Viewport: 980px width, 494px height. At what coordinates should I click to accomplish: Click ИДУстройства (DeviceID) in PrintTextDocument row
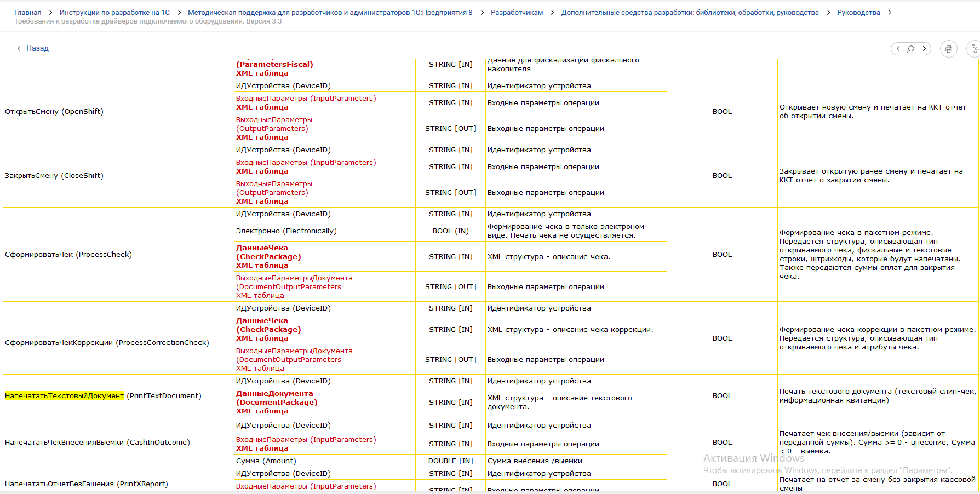(283, 381)
